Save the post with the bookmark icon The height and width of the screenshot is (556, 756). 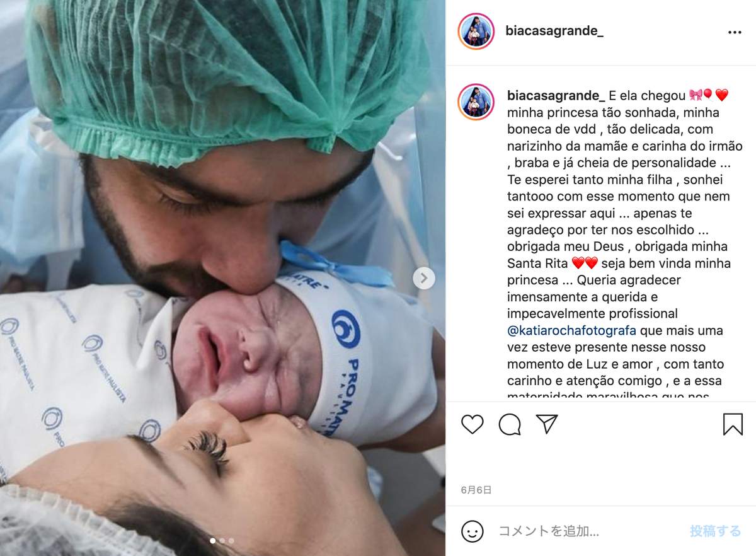click(733, 424)
